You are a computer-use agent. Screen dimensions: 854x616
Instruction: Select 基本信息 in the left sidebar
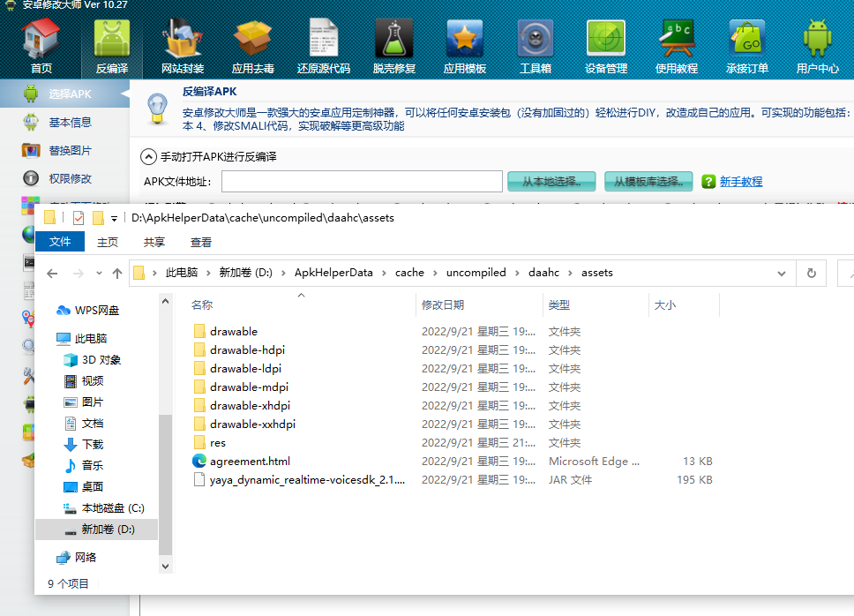[70, 123]
